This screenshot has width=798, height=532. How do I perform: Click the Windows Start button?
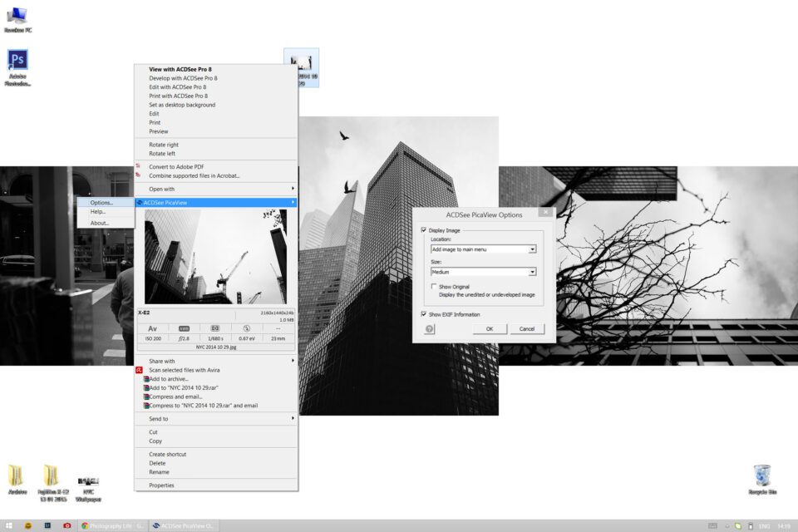click(8, 526)
